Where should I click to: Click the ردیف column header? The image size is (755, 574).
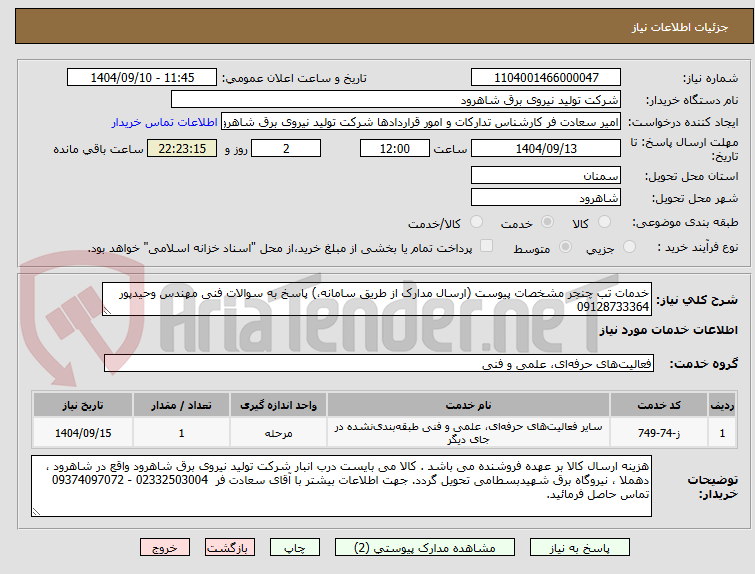[722, 405]
